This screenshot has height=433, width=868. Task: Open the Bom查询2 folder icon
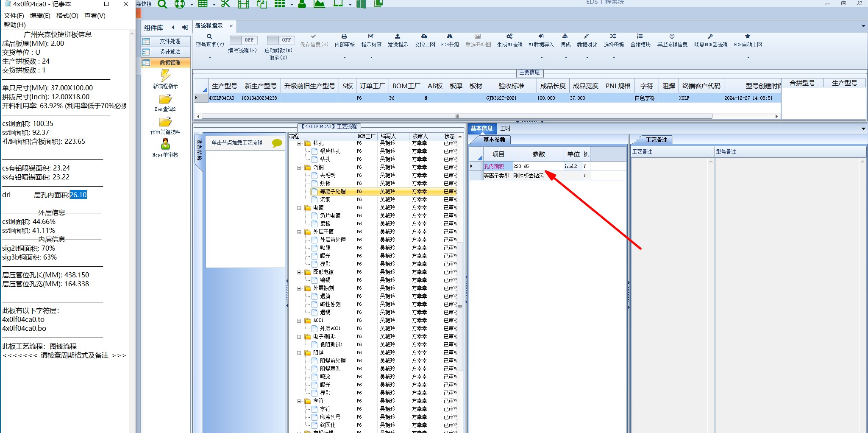pos(165,100)
